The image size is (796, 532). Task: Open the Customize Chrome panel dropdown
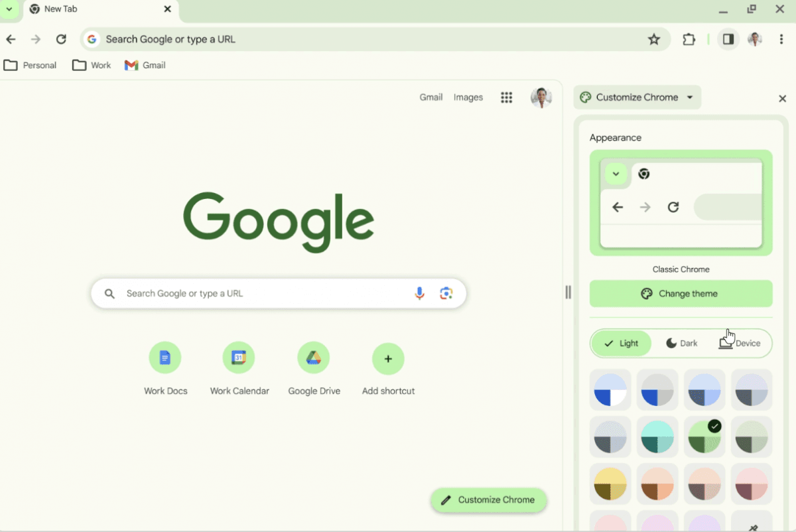637,98
